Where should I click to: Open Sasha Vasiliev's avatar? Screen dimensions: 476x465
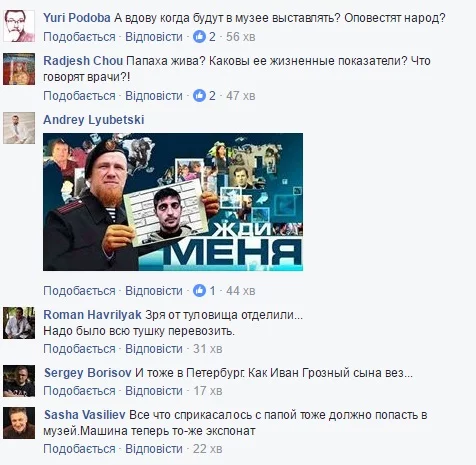pos(19,423)
